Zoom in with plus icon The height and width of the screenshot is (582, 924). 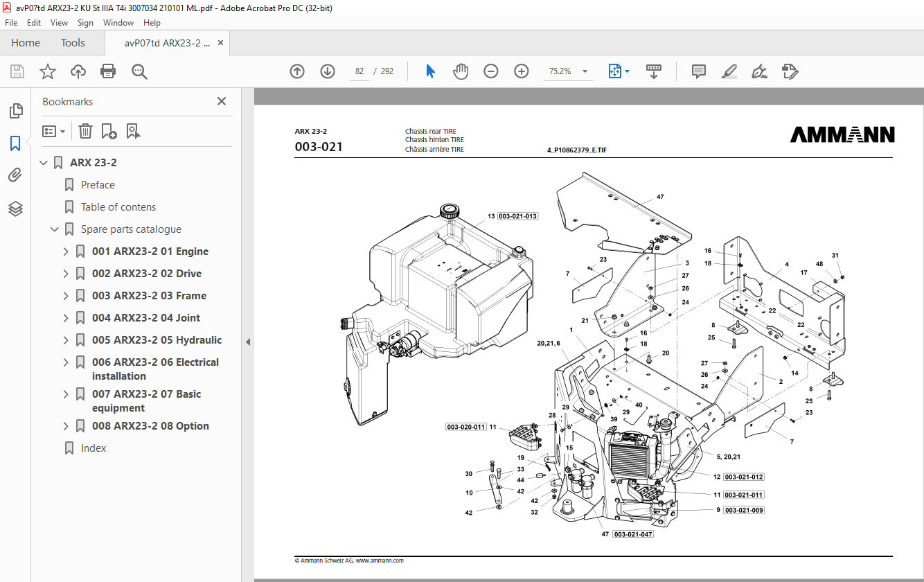pos(522,71)
